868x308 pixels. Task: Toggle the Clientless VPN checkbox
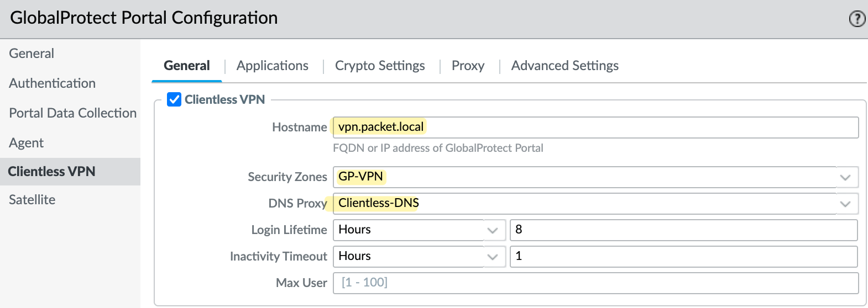coord(174,99)
